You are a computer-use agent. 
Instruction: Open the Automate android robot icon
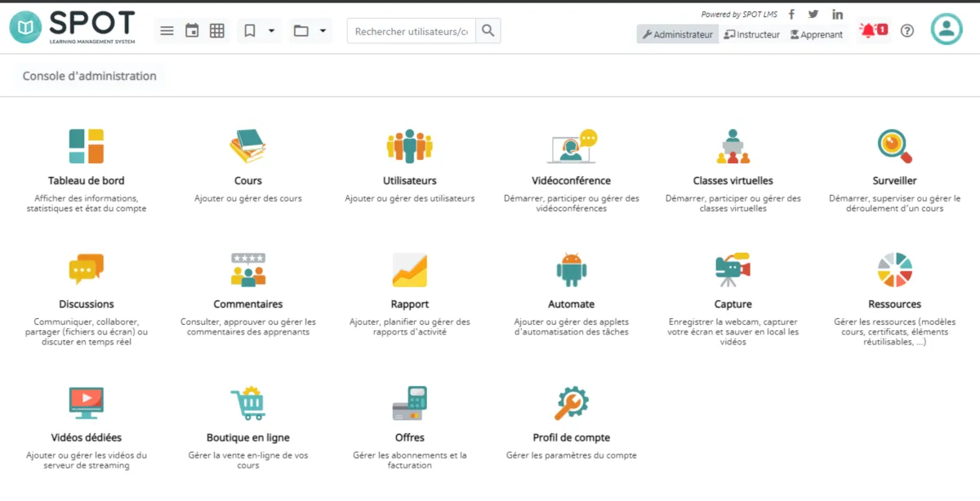pos(571,270)
